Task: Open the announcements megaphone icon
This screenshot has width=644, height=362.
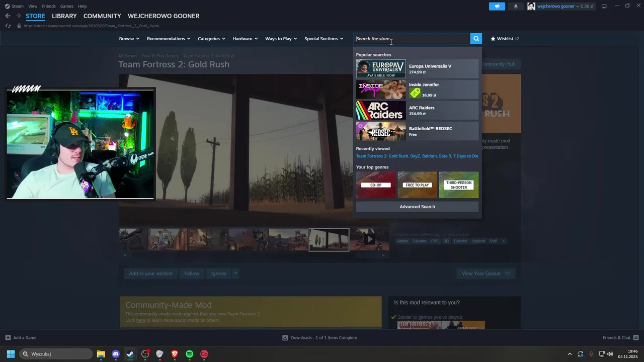Action: click(497, 6)
